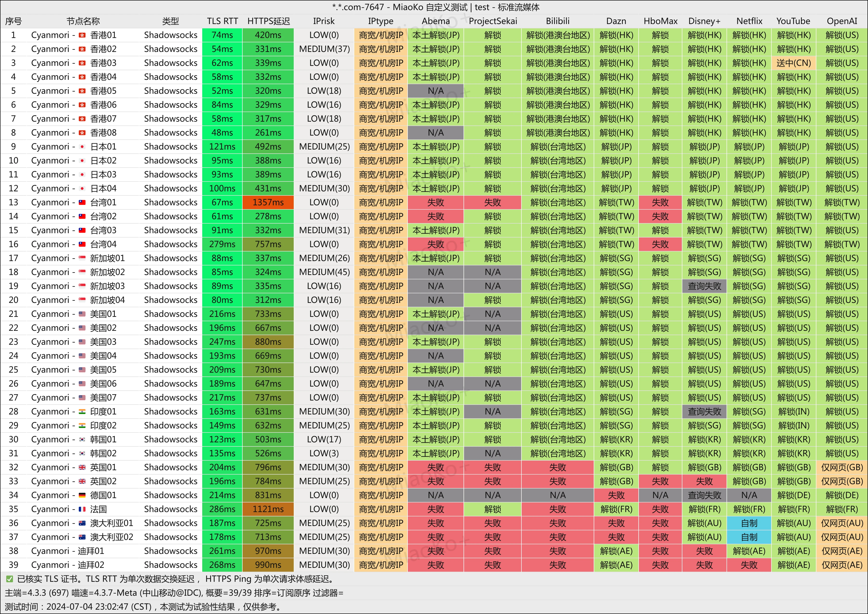Viewport: 868px width, 614px height.
Task: Click the German flag beside 德国01
Action: point(82,495)
